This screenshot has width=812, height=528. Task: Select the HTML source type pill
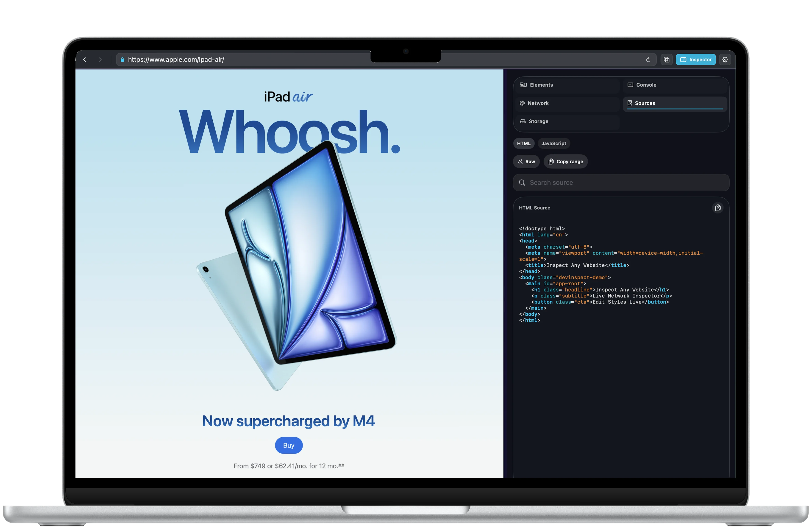(524, 143)
